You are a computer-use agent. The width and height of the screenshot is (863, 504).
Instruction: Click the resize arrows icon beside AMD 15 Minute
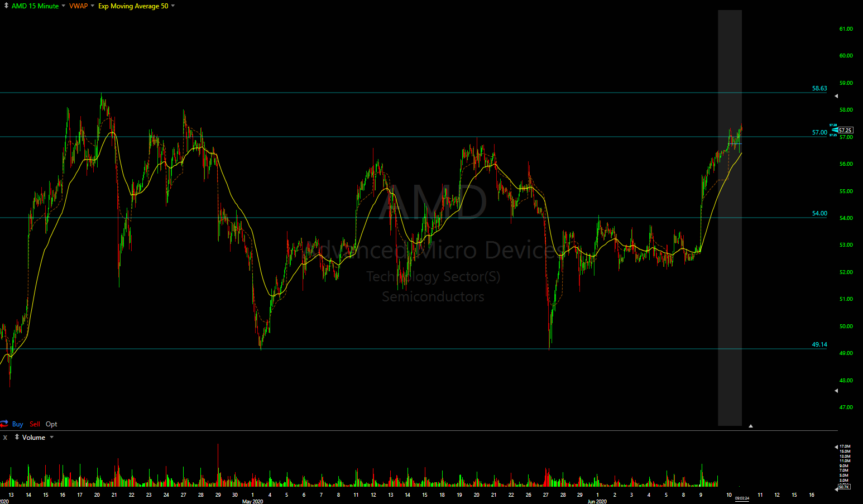(x=6, y=6)
